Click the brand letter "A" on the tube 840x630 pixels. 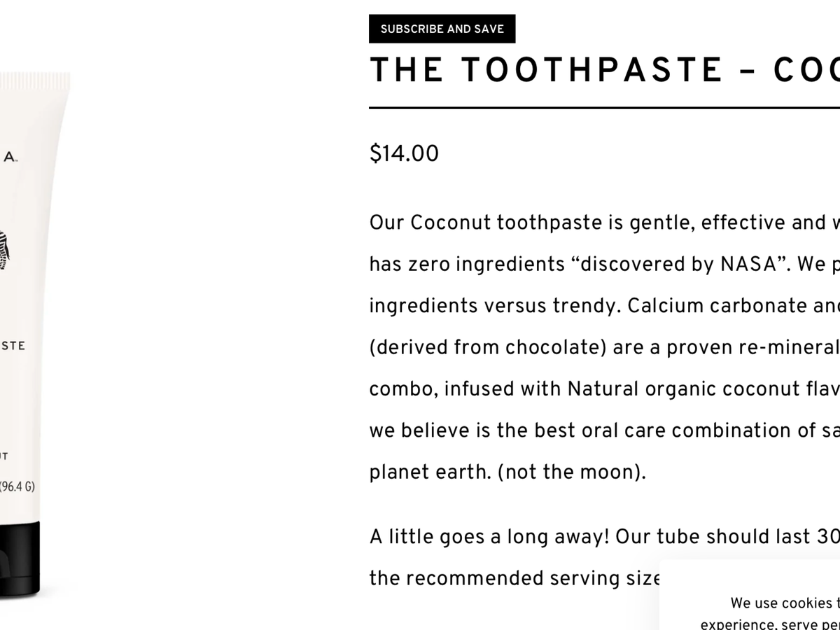point(10,157)
